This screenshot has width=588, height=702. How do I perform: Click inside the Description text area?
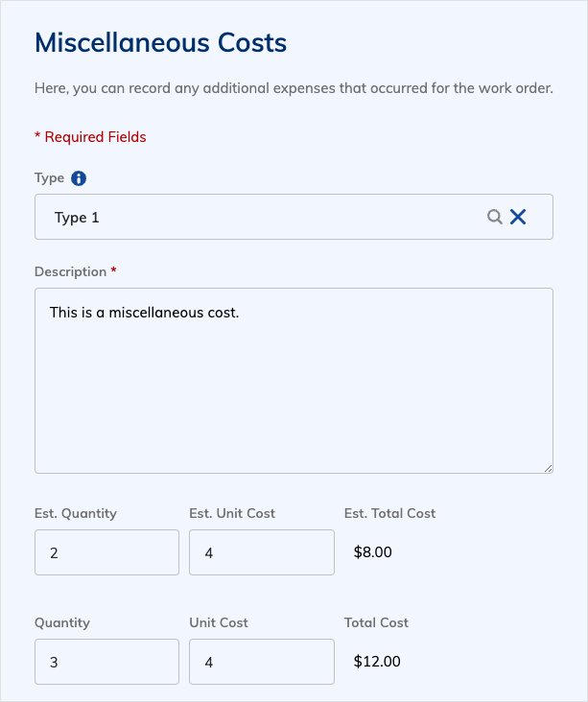click(294, 381)
